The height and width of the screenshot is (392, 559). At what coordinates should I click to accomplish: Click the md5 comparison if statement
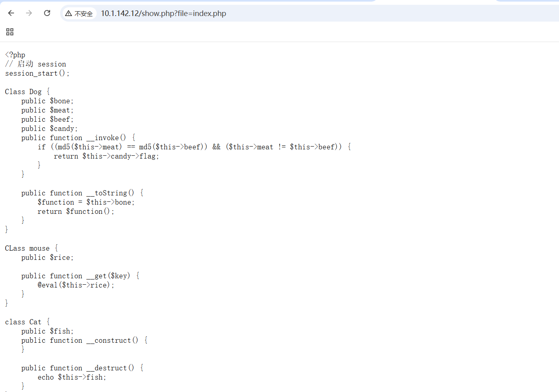click(x=194, y=147)
